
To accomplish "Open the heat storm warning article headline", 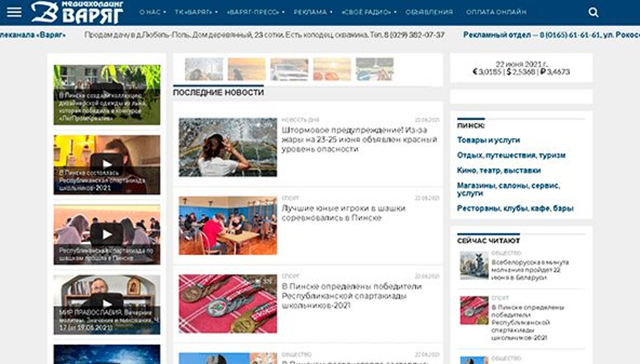I will (359, 140).
